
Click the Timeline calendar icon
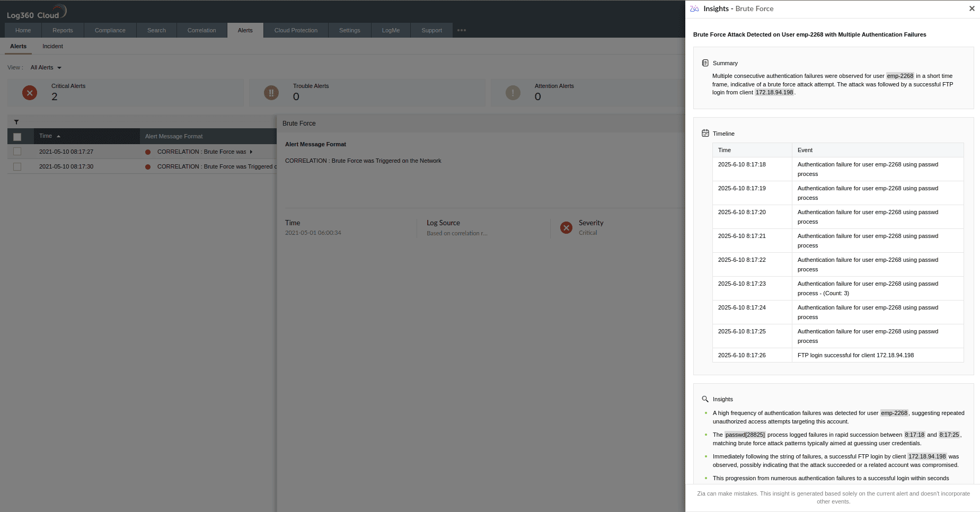pos(705,133)
